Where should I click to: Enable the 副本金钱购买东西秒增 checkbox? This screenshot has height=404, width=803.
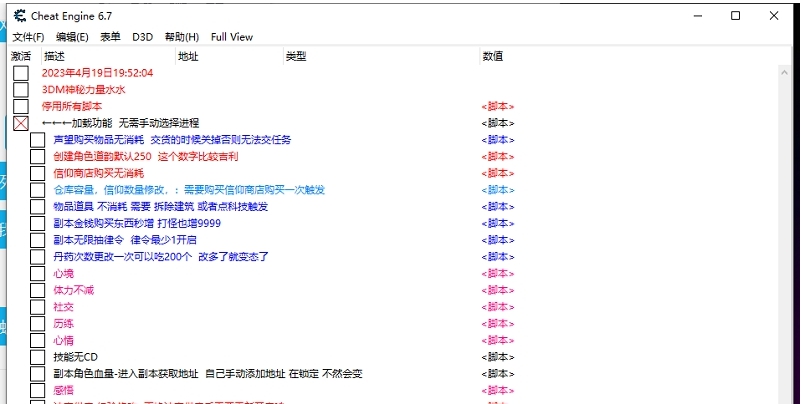click(37, 223)
